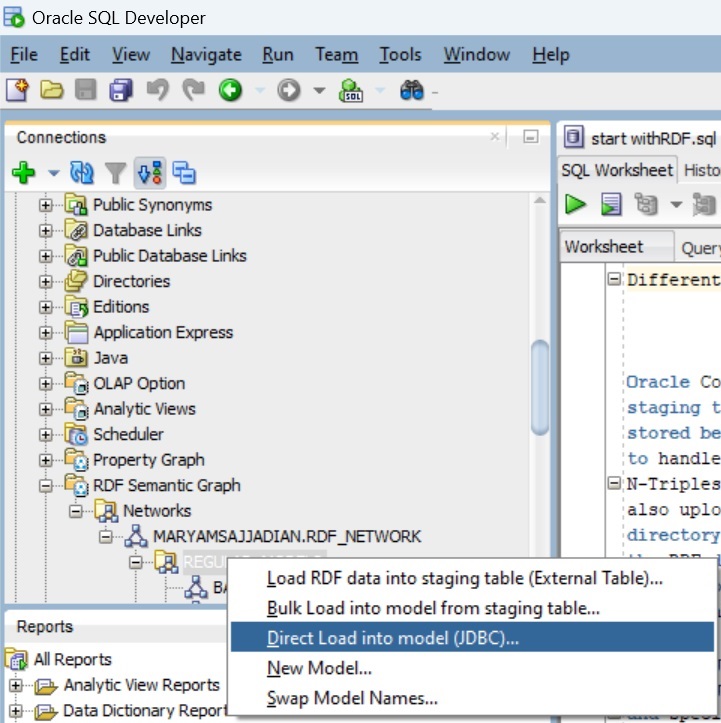Choose Bulk Load into model from staging table
The image size is (721, 723).
472,608
